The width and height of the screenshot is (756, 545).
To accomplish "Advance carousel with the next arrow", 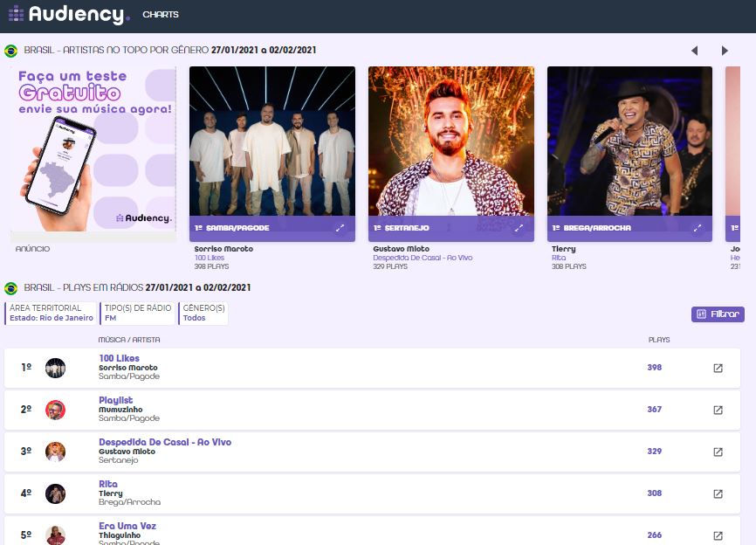I will point(725,51).
